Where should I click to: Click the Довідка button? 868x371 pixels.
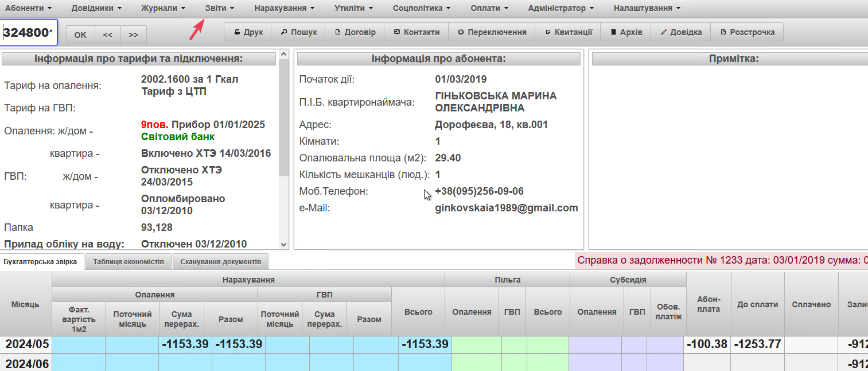[x=681, y=32]
